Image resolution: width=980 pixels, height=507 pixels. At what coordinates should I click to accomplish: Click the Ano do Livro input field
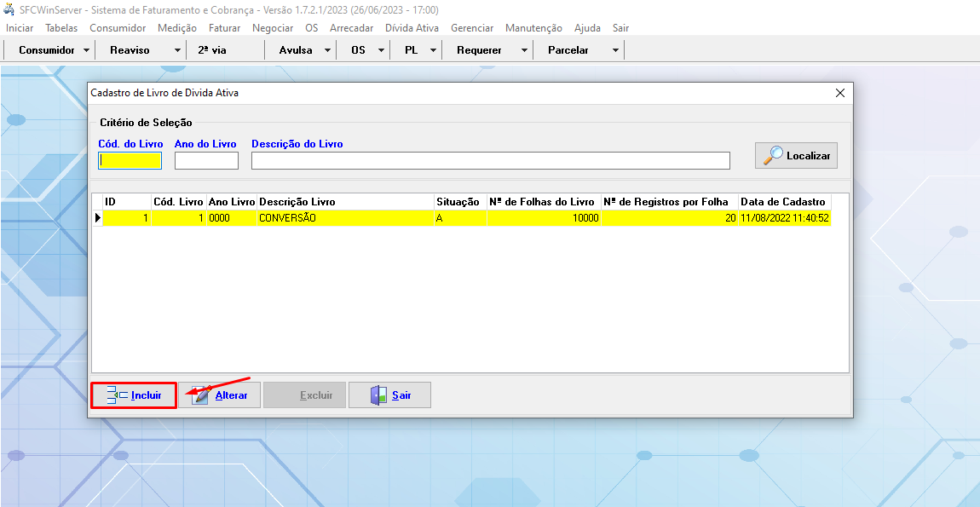point(206,160)
